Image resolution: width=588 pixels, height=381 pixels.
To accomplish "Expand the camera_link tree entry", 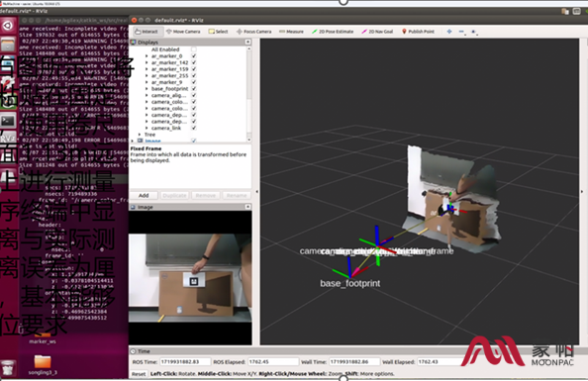I will pos(147,128).
